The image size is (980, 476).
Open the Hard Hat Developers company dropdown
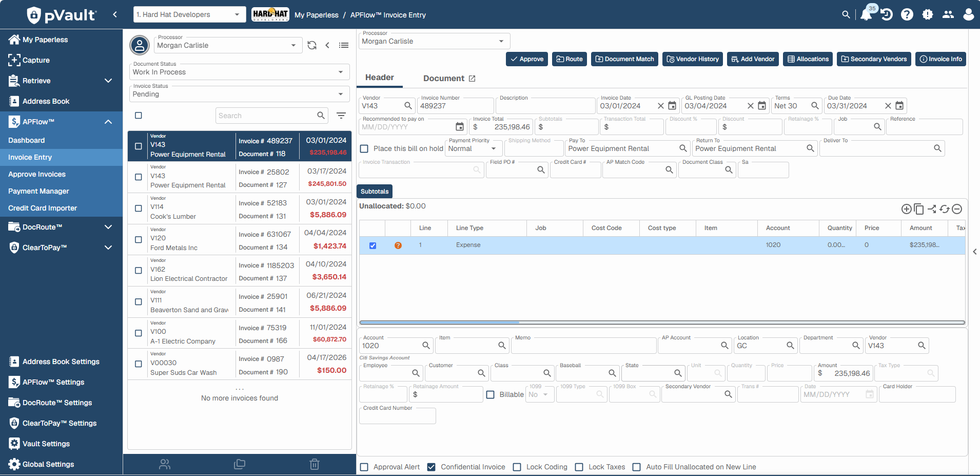click(189, 14)
